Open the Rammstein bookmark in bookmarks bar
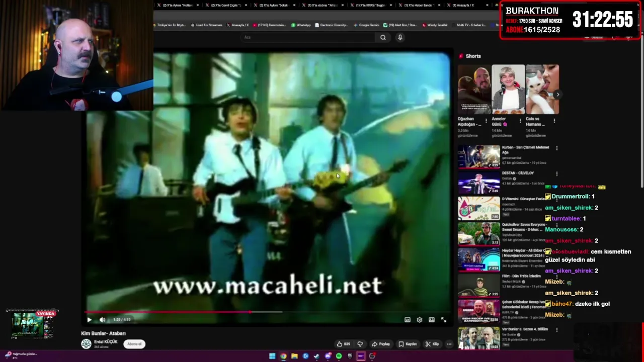This screenshot has width=644, height=362. [269, 25]
